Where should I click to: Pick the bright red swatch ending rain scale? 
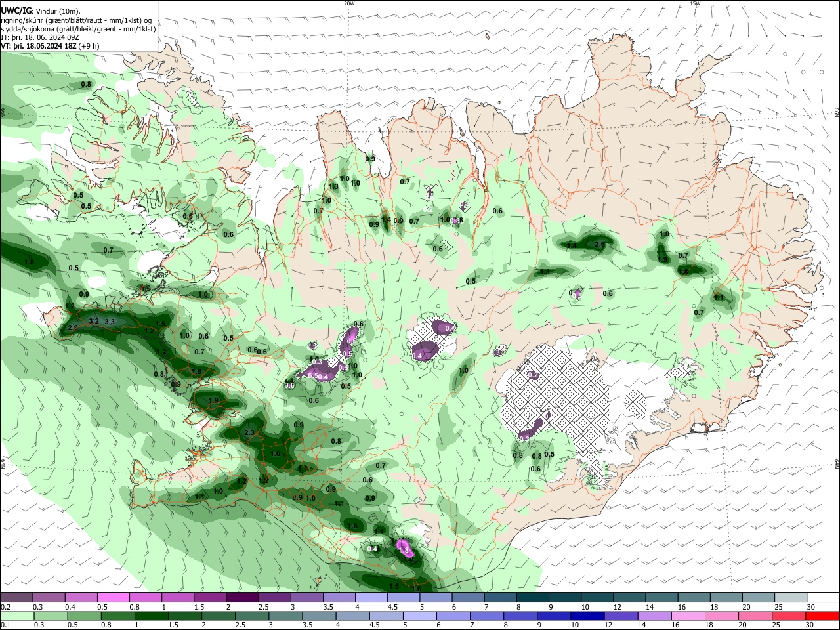822,616
